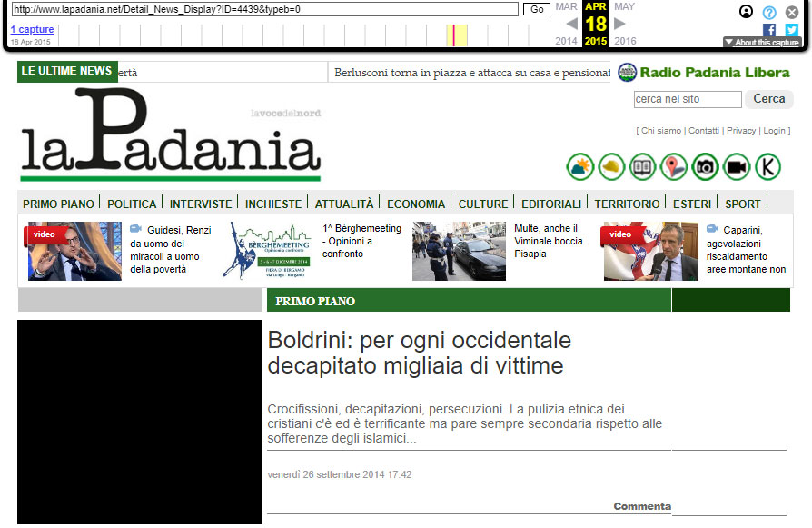Click the MAR month label

coord(566,6)
